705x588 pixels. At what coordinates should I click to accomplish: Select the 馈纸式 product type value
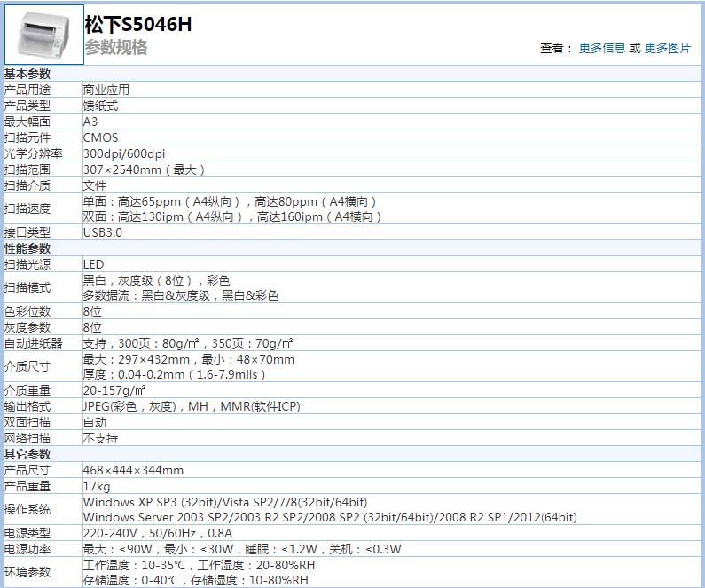101,106
